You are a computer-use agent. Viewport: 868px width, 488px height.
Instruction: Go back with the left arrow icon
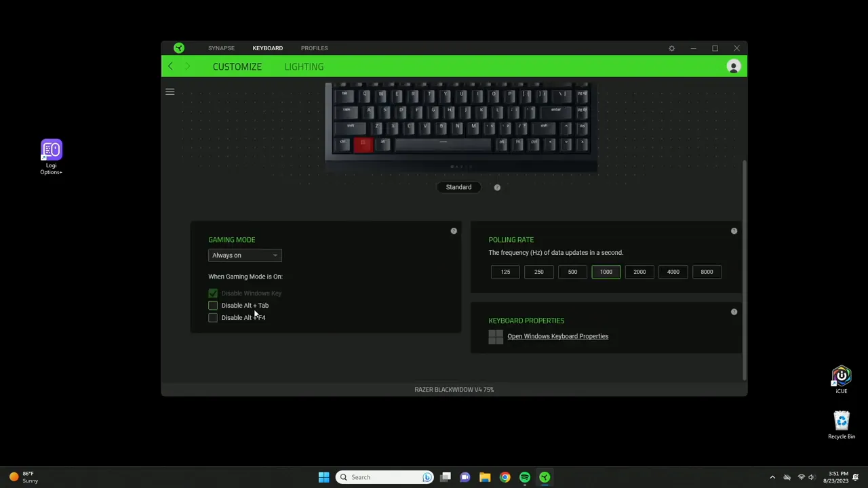pos(170,66)
